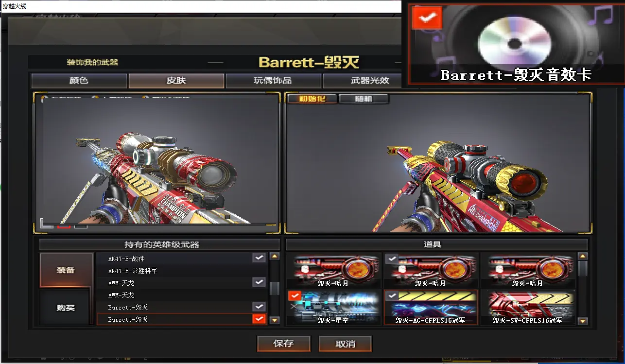The height and width of the screenshot is (364, 625).
Task: Click the down arrow of the hero weapons list
Action: point(275,320)
